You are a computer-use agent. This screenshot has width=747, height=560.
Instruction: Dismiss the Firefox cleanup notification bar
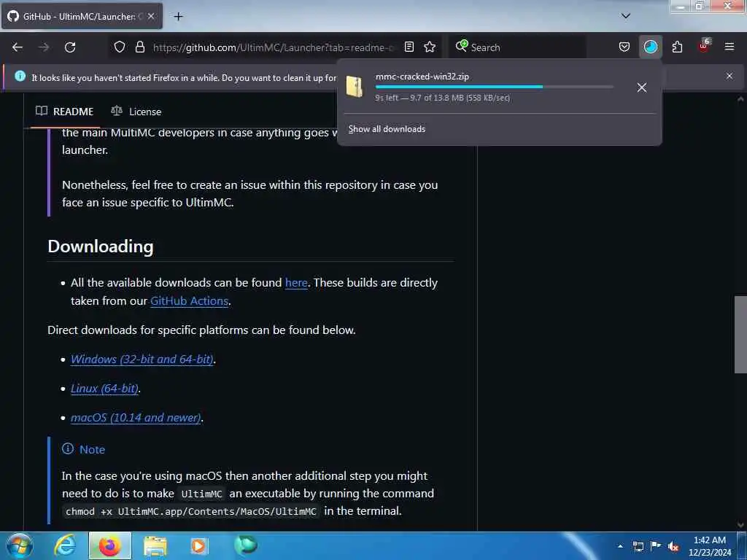729,76
